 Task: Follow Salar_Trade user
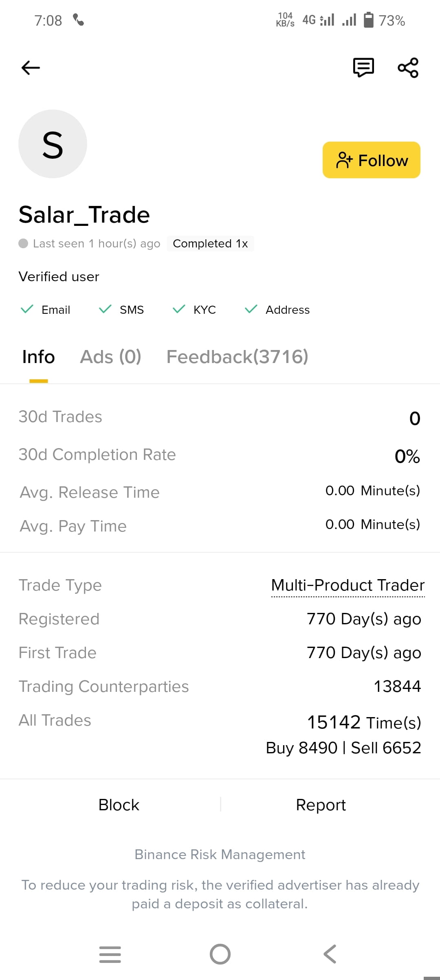point(371,160)
